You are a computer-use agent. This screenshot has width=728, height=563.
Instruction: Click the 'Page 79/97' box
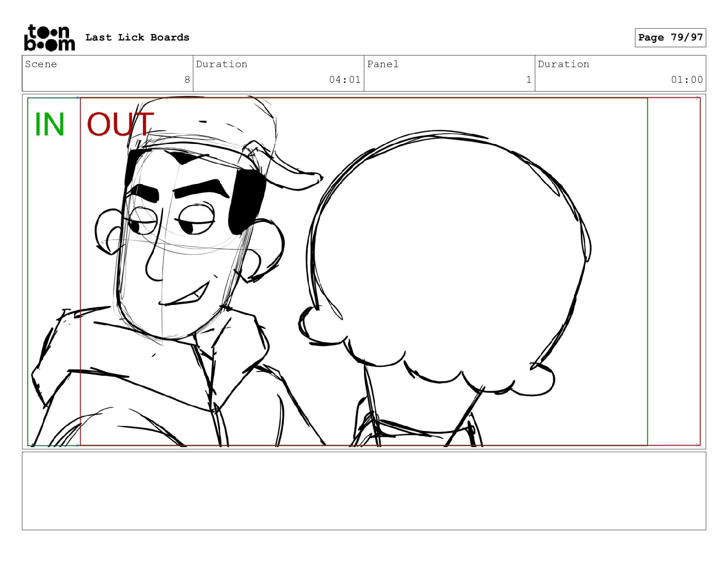coord(670,37)
